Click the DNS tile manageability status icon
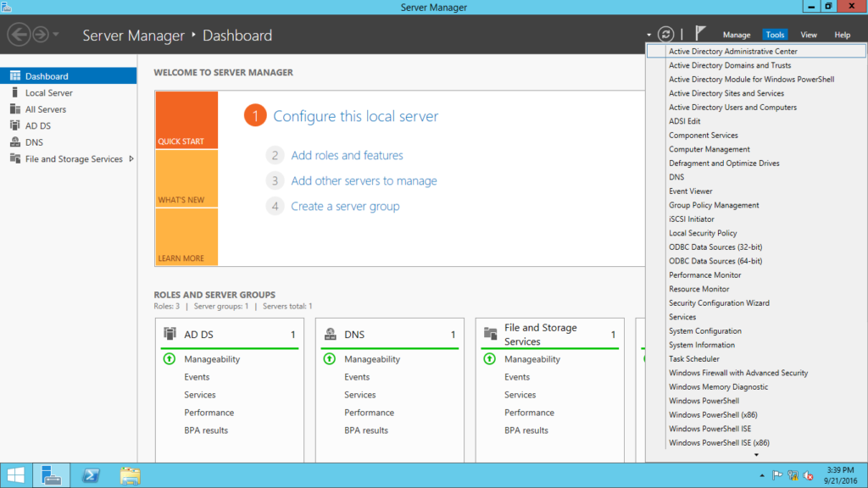The height and width of the screenshot is (488, 868). coord(329,359)
